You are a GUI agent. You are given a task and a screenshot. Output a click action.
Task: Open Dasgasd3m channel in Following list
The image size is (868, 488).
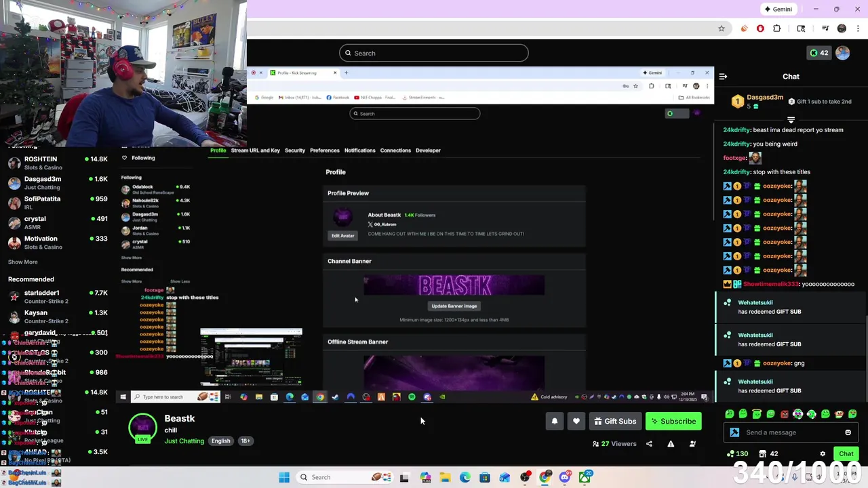click(x=58, y=183)
